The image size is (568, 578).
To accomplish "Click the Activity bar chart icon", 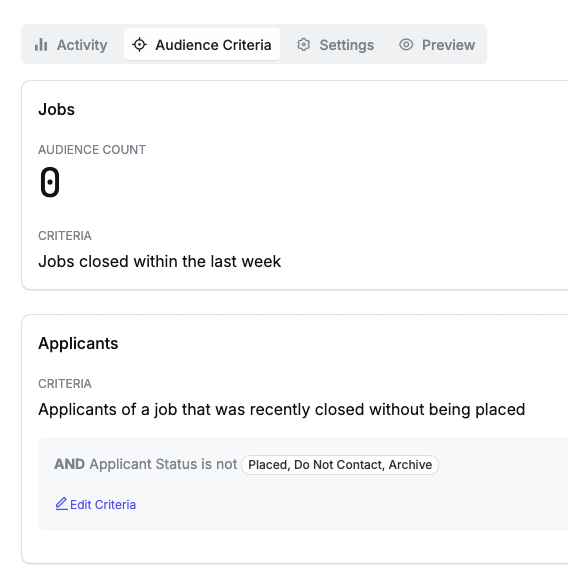I will [41, 45].
